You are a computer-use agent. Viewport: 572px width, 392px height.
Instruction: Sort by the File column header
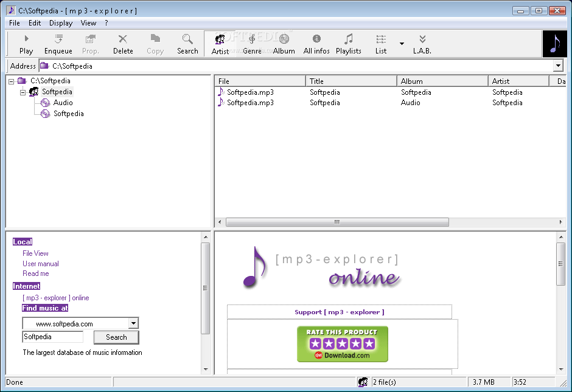[260, 81]
